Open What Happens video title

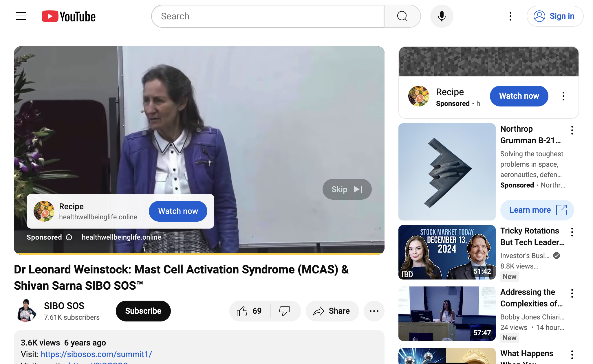(x=527, y=356)
